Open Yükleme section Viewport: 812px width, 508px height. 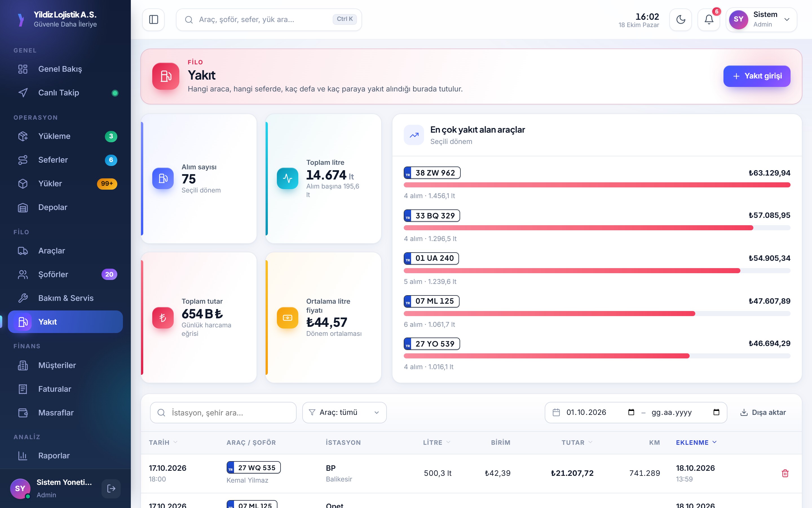65,136
